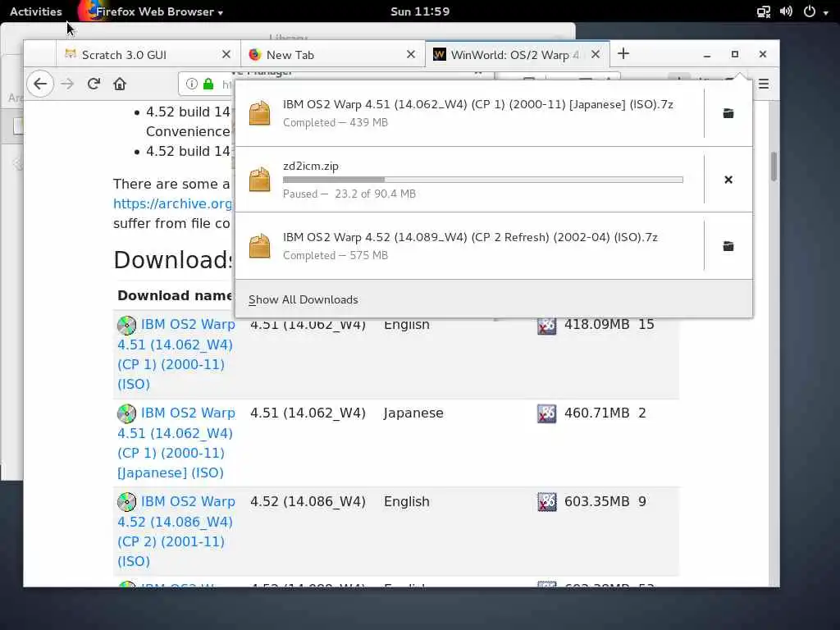Screen dimensions: 840x630
Task: Click the zd2icm.zip download progress bar
Action: (x=482, y=180)
